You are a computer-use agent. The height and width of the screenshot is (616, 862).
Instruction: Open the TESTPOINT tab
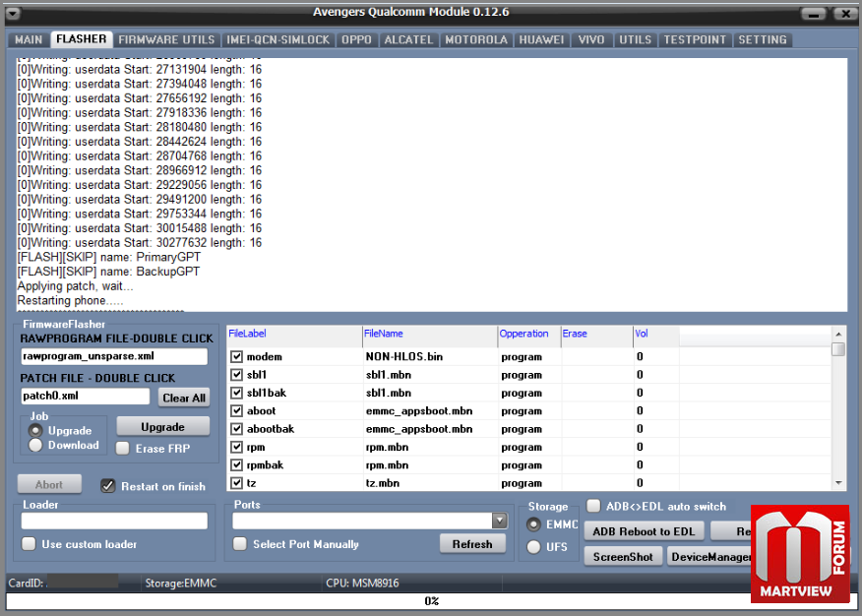point(695,39)
